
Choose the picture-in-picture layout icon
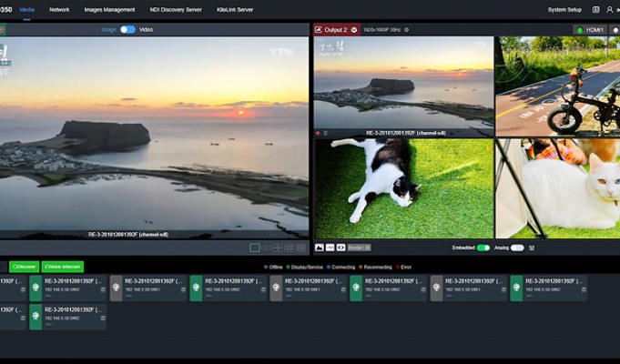tap(267, 248)
